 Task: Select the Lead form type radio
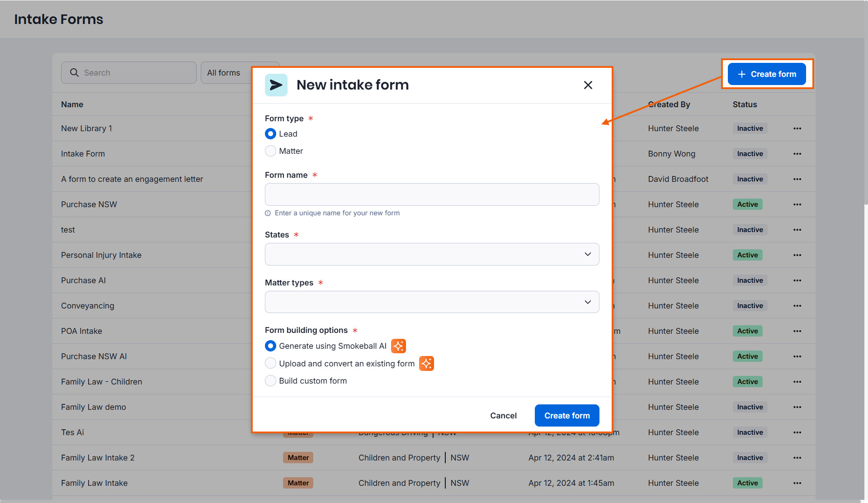(270, 134)
